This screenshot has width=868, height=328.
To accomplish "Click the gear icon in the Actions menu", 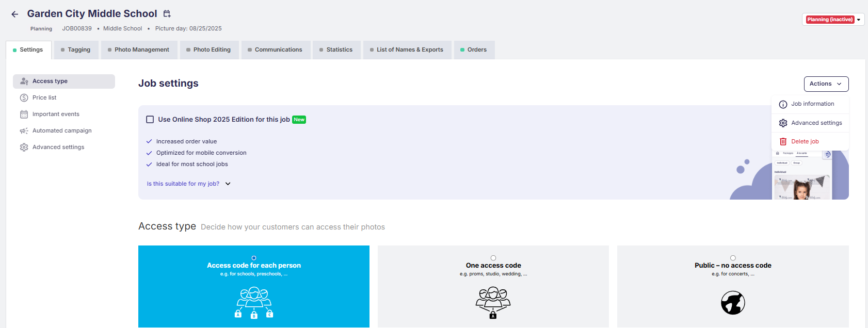I will pyautogui.click(x=783, y=123).
